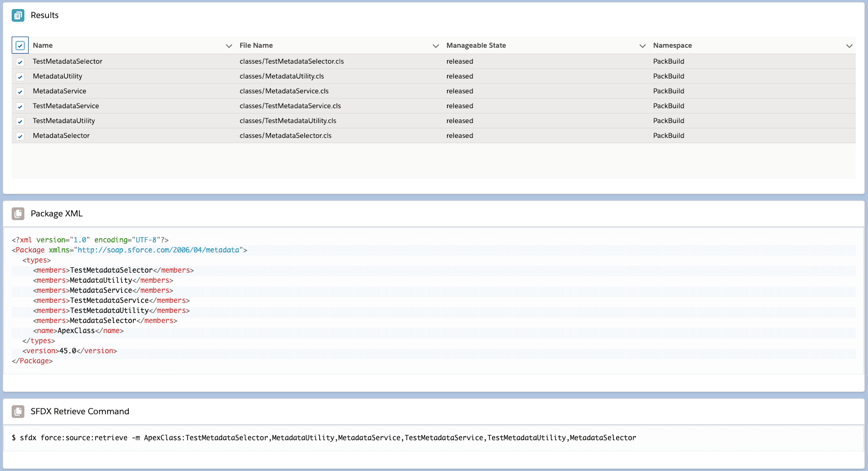Uncheck the MetadataService row checkbox
This screenshot has width=868, height=471.
click(x=20, y=92)
